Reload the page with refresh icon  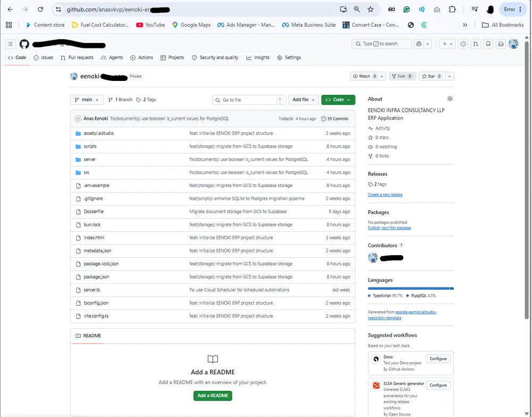(x=40, y=10)
